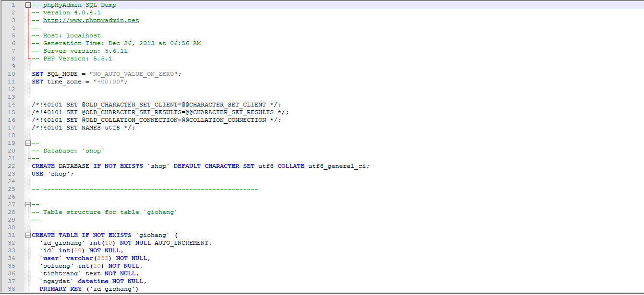Collapse the Table structure comment fold
The height and width of the screenshot is (295, 644).
click(x=28, y=204)
